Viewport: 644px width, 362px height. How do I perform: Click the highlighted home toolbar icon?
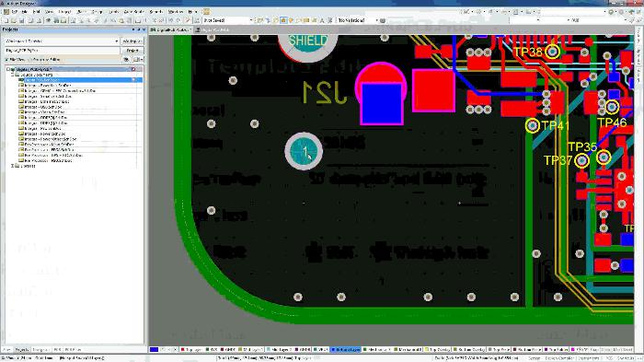283,20
